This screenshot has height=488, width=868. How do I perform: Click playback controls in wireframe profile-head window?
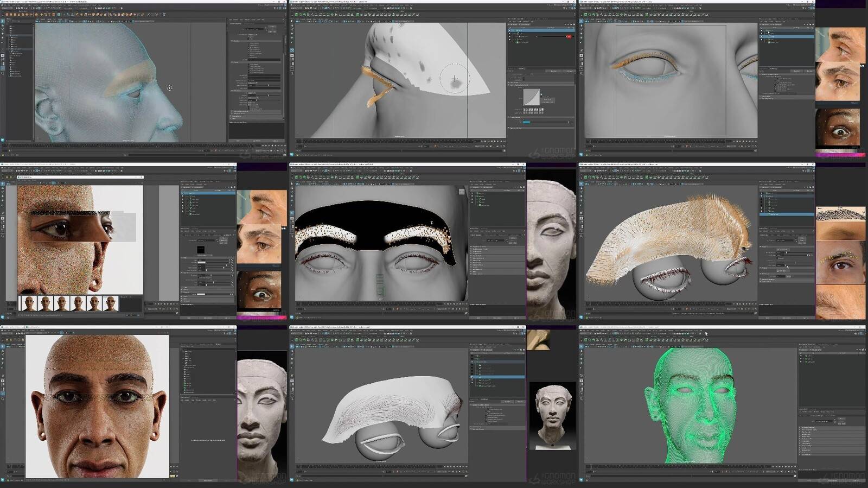[x=274, y=145]
